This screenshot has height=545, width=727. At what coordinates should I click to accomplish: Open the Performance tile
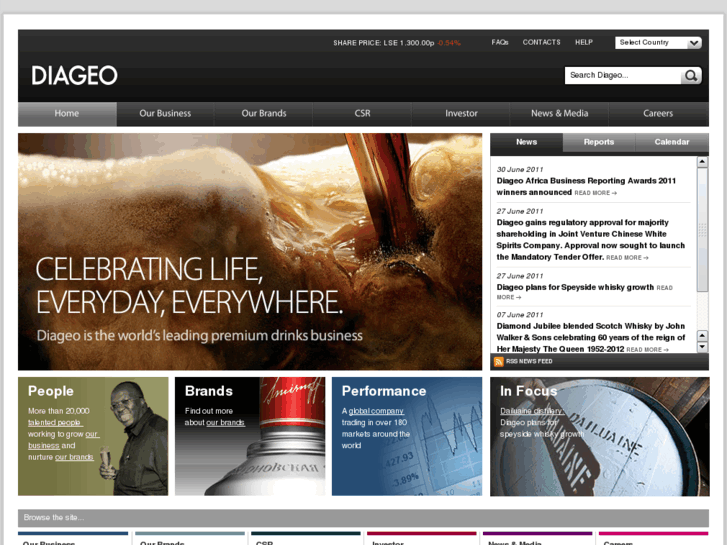[x=407, y=436]
